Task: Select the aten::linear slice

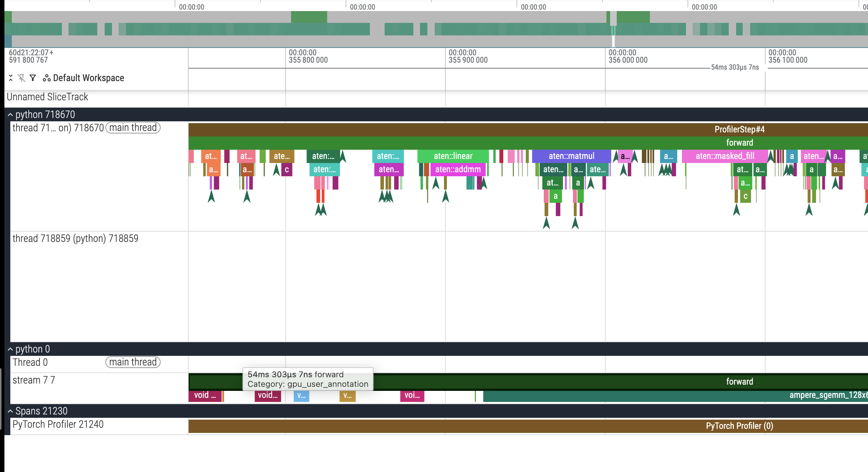Action: click(x=453, y=156)
